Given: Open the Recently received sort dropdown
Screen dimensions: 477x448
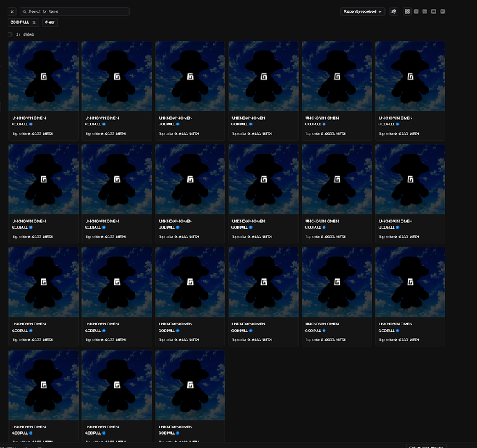Looking at the screenshot, I should pyautogui.click(x=363, y=11).
